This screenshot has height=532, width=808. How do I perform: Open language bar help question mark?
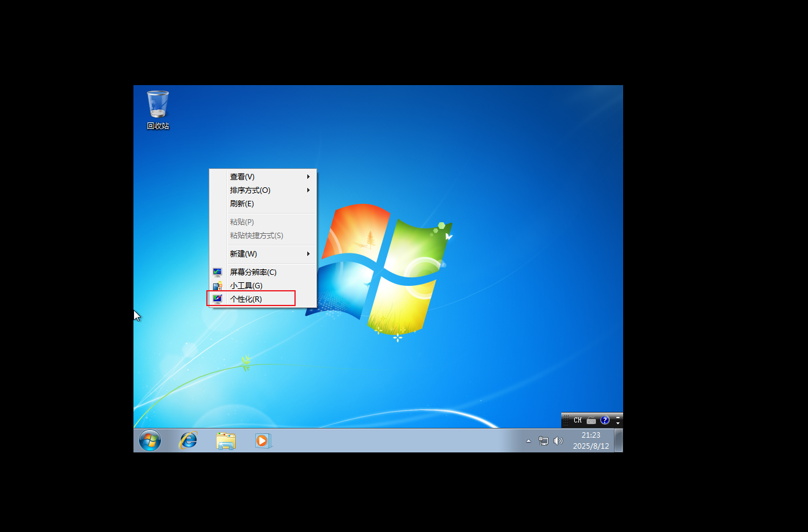(605, 421)
